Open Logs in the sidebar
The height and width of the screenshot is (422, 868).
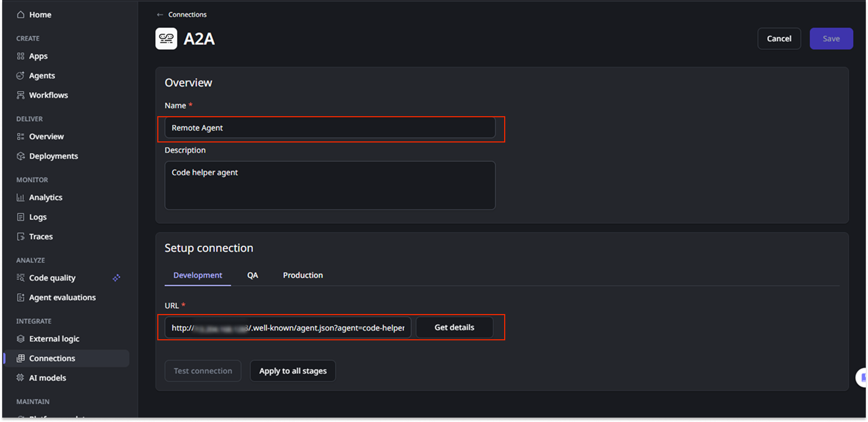38,217
